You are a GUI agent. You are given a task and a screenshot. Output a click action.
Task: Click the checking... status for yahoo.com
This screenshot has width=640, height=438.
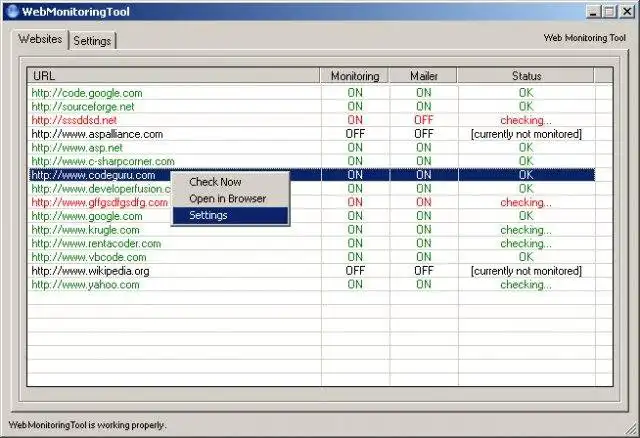(526, 285)
